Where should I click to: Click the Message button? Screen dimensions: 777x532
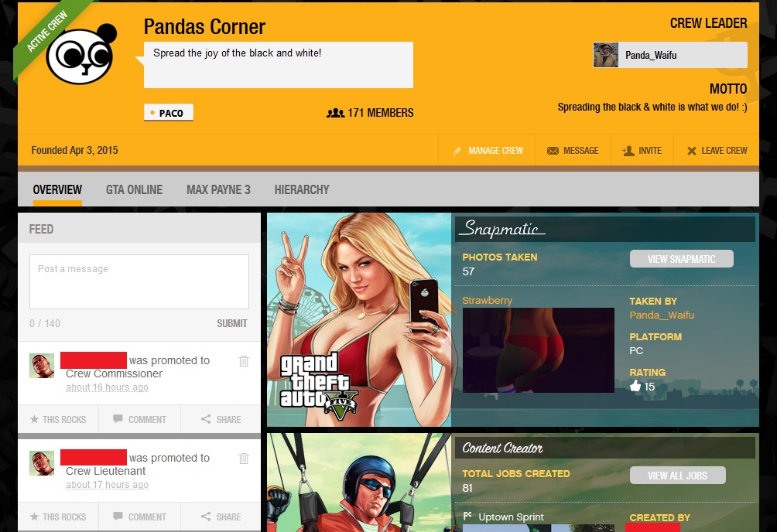(573, 151)
